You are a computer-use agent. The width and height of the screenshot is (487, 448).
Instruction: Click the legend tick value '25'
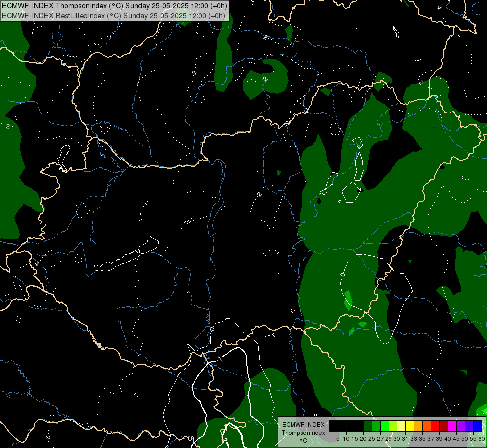pos(372,439)
